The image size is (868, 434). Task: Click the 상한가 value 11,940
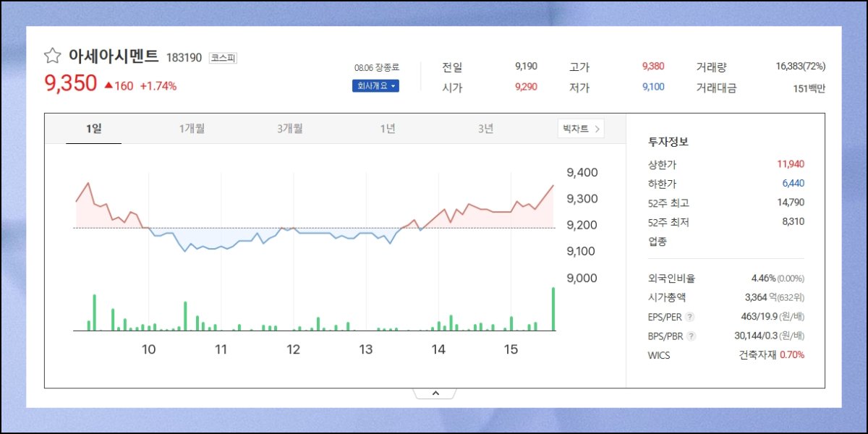coord(791,164)
